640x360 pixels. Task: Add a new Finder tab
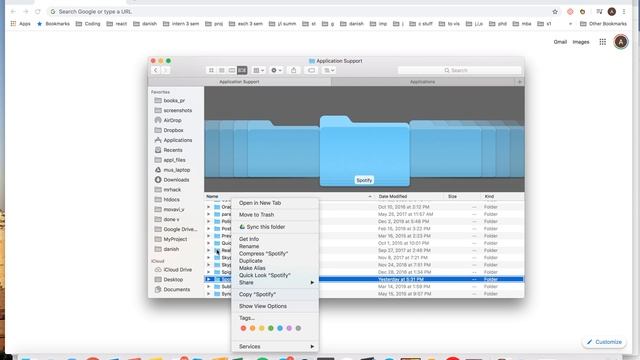point(520,82)
